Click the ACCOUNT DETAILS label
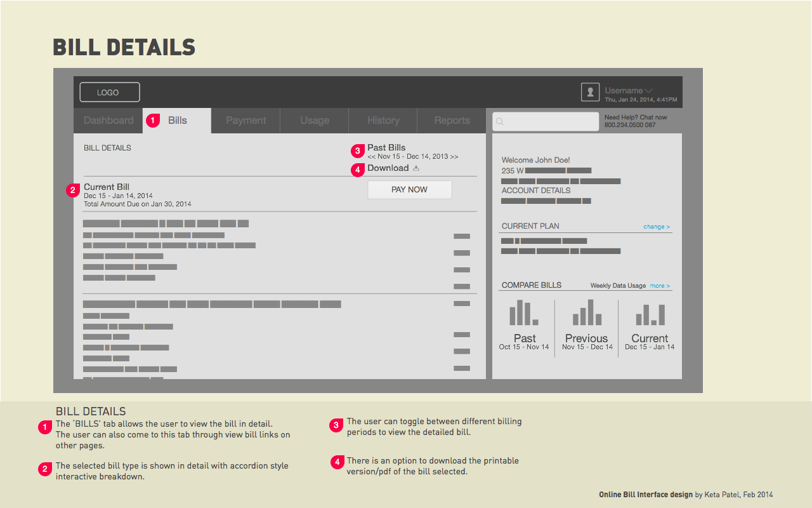812x508 pixels. pos(536,190)
